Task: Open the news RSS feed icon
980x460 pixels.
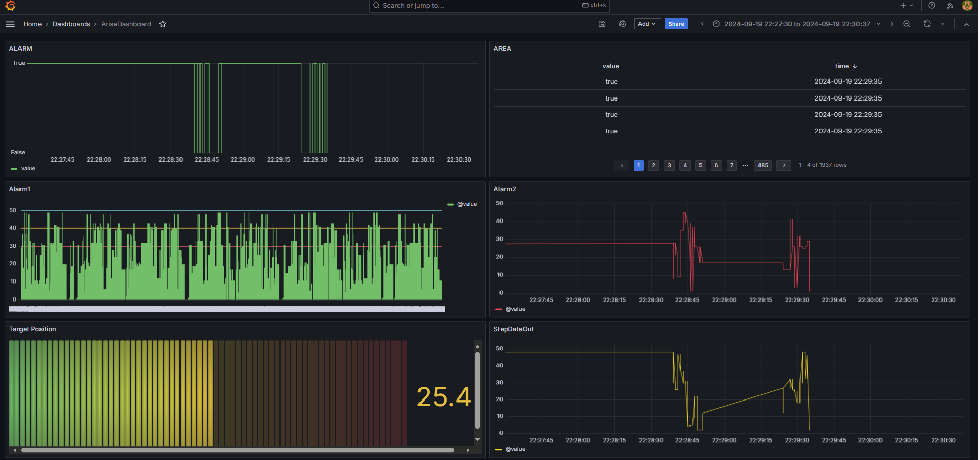Action: (950, 6)
